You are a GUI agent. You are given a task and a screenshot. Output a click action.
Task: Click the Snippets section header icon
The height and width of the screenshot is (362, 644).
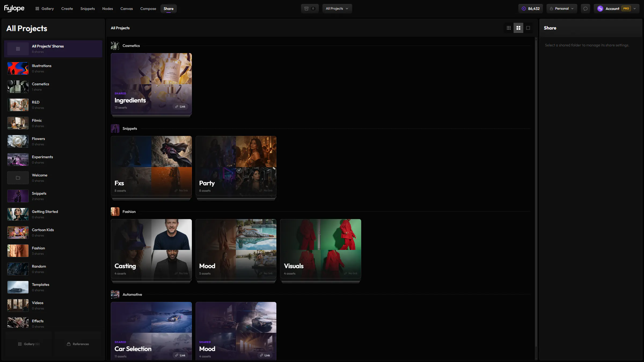tap(115, 128)
